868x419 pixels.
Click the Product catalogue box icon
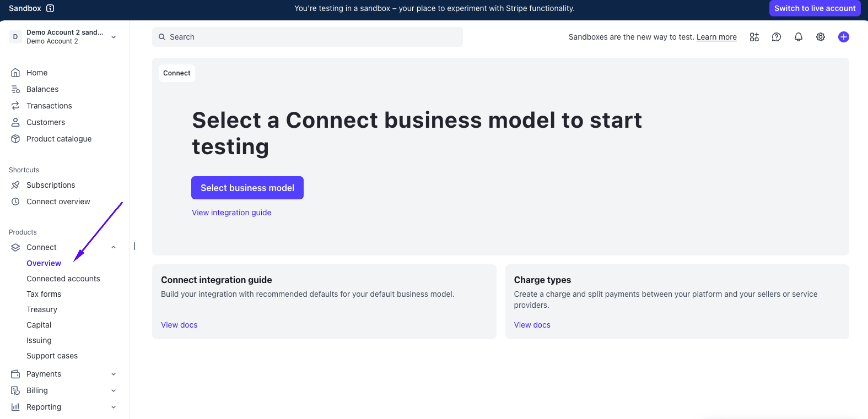click(x=15, y=139)
